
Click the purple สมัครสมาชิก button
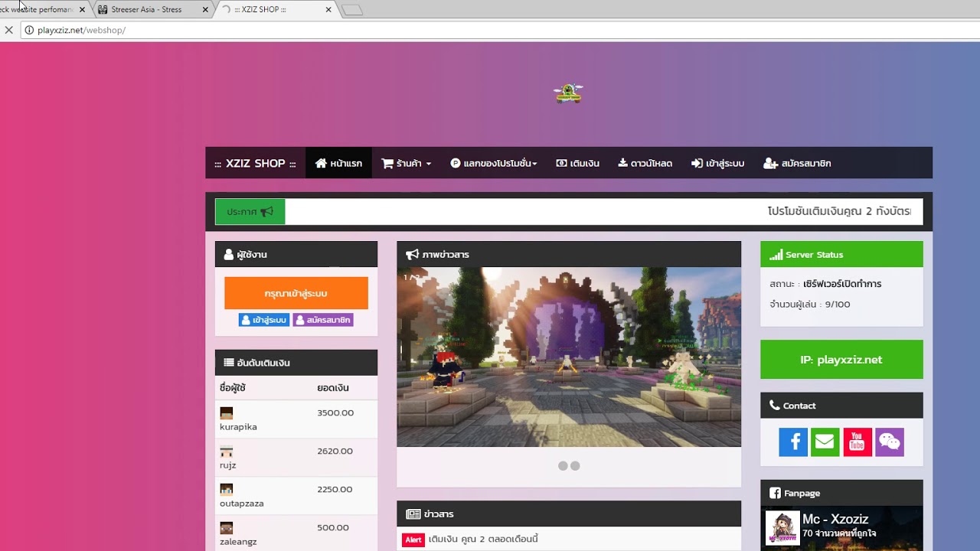click(323, 320)
